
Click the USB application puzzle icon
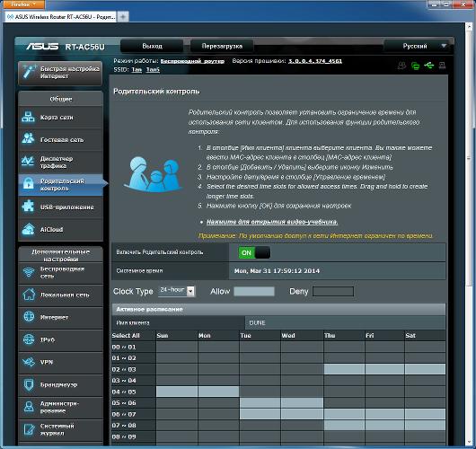(x=28, y=207)
